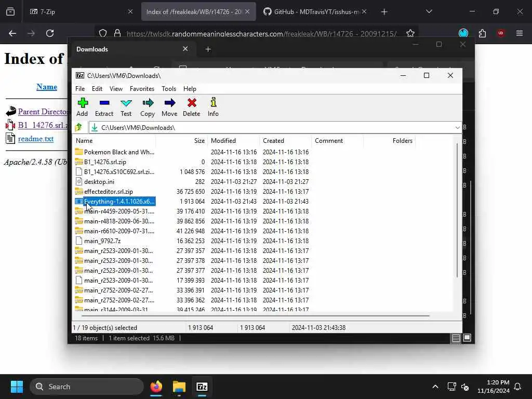Expand the 7-Zip address path dropdown

pyautogui.click(x=457, y=128)
